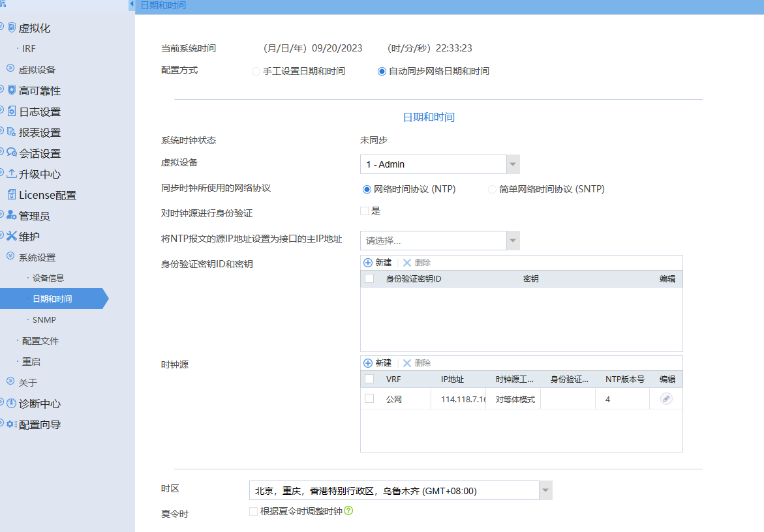Click the X icon of 身份验证密钥 删除
Screen dimensions: 764x532
[x=407, y=263]
